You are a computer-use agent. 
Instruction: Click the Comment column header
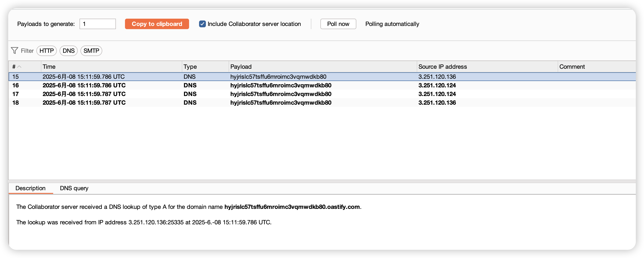(572, 67)
